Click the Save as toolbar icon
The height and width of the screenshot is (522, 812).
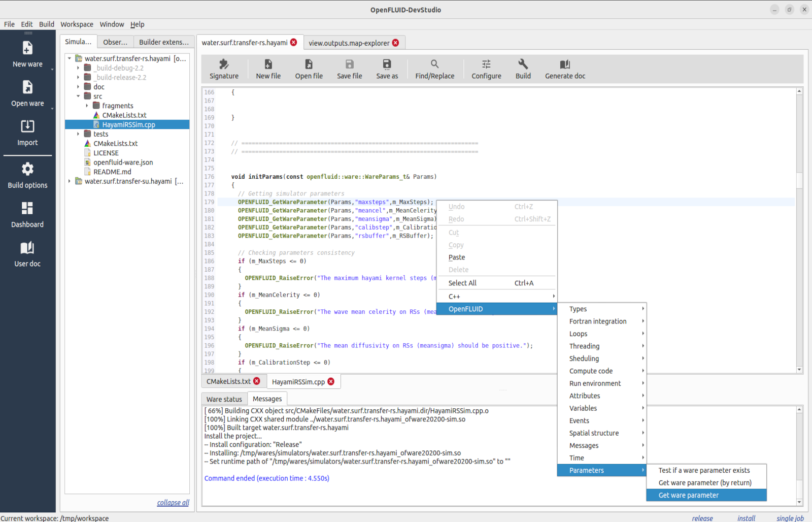387,64
